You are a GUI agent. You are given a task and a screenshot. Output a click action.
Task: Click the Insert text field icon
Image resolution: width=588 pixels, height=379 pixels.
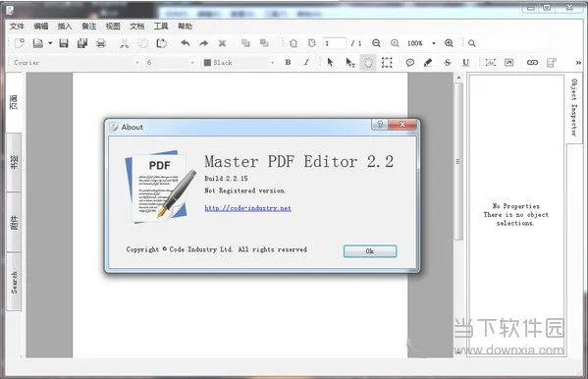click(x=490, y=62)
